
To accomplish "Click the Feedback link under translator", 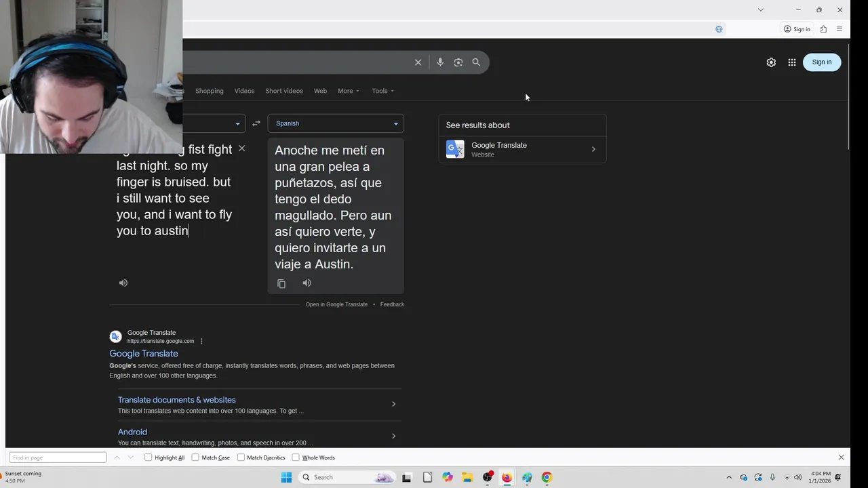I will (392, 304).
